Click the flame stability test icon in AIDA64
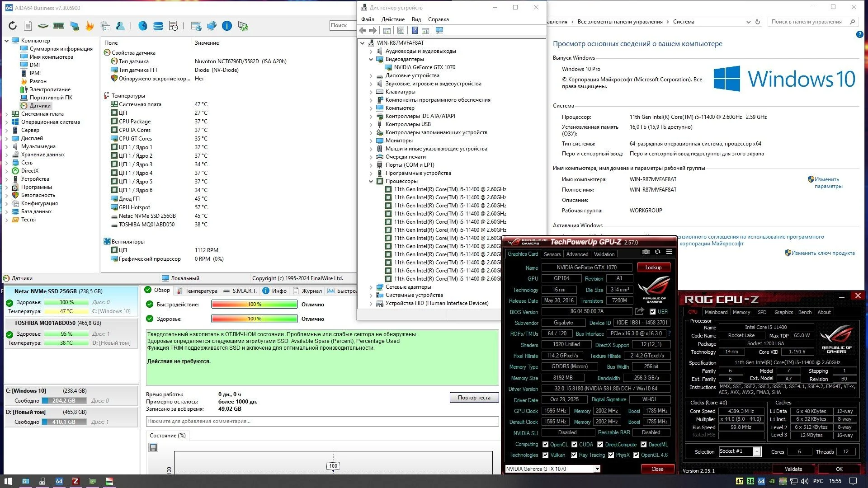Screen dimensions: 868x488 (90, 26)
